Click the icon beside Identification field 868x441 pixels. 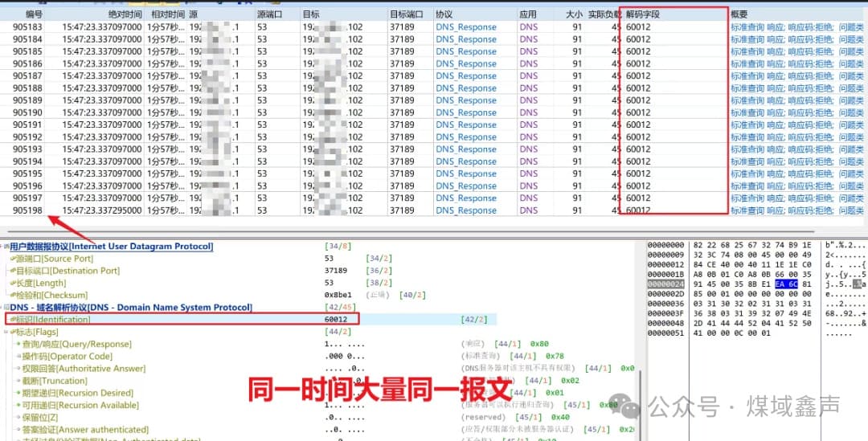point(12,320)
